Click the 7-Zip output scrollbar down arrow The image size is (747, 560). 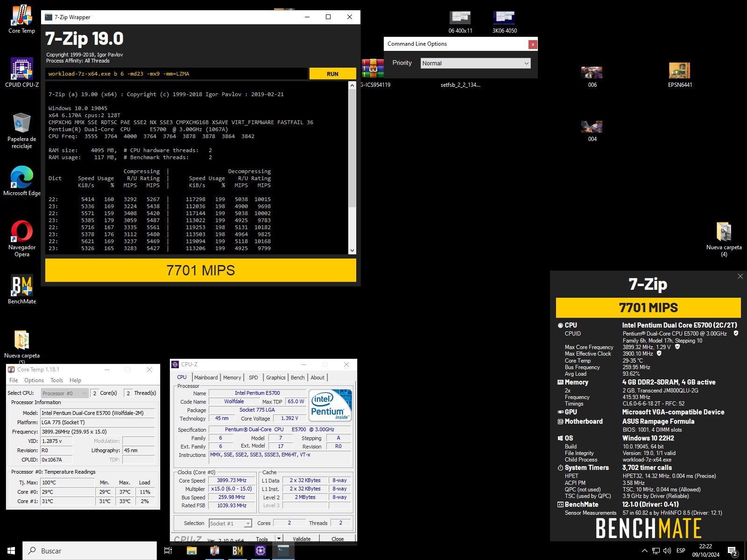pos(352,251)
